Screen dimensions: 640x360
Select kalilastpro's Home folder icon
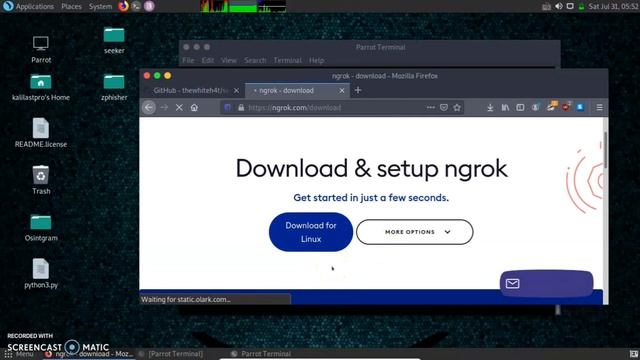tap(41, 87)
